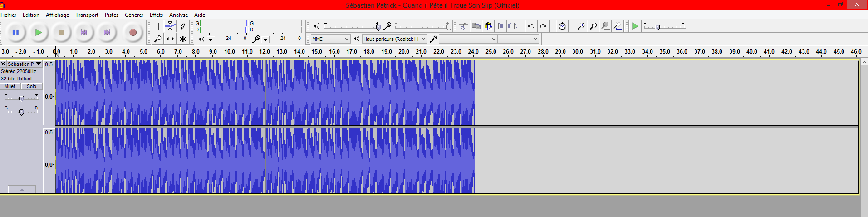This screenshot has height=217, width=868.
Task: Fit selection to window zoom icon
Action: [x=605, y=26]
